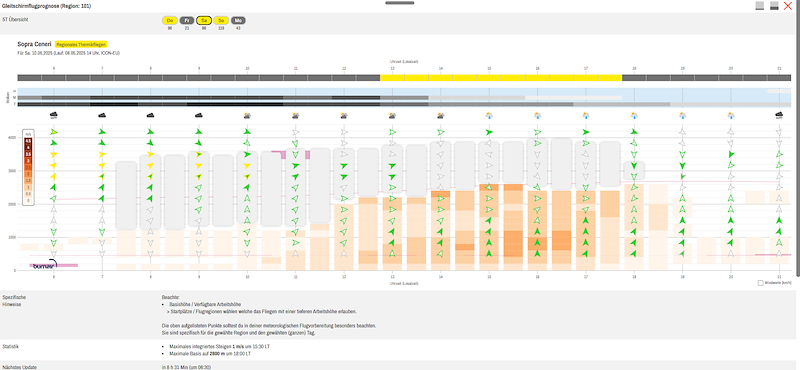Click the Regionales Thermikfliegen yellow tag
This screenshot has width=800, height=370.
pyautogui.click(x=82, y=44)
